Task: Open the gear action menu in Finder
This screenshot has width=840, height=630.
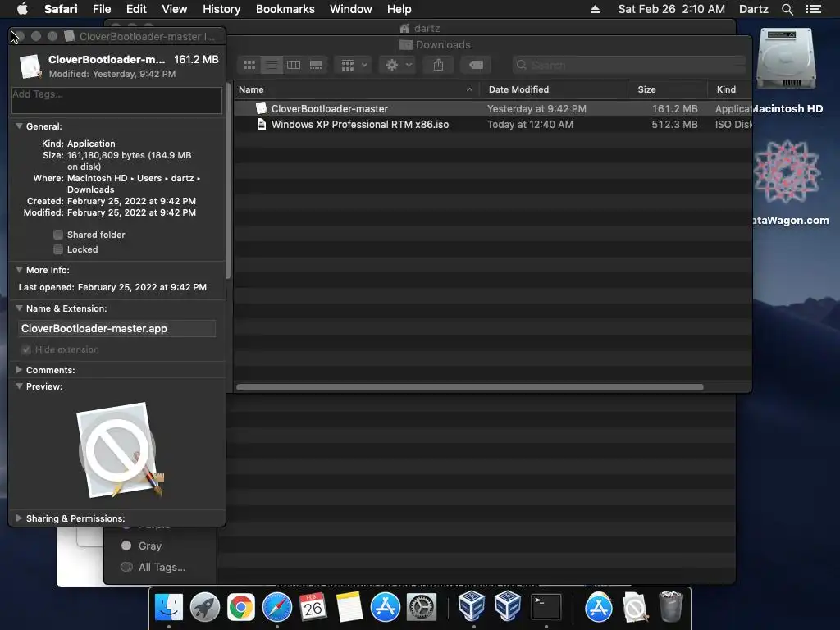Action: point(398,65)
